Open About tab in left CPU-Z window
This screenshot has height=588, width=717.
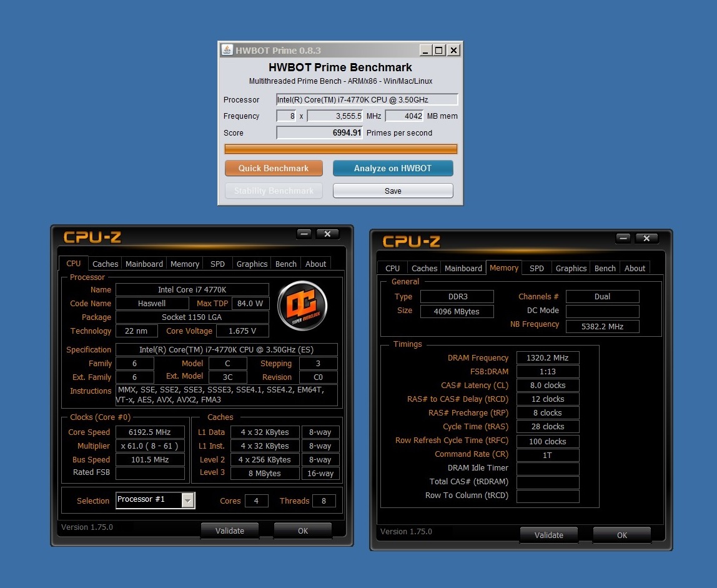pos(315,264)
